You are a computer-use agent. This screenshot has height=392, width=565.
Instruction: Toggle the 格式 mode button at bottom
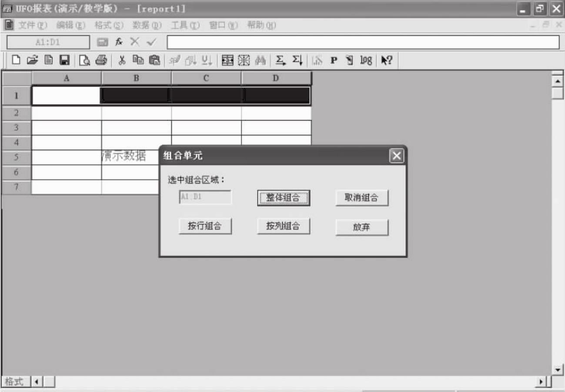point(16,382)
